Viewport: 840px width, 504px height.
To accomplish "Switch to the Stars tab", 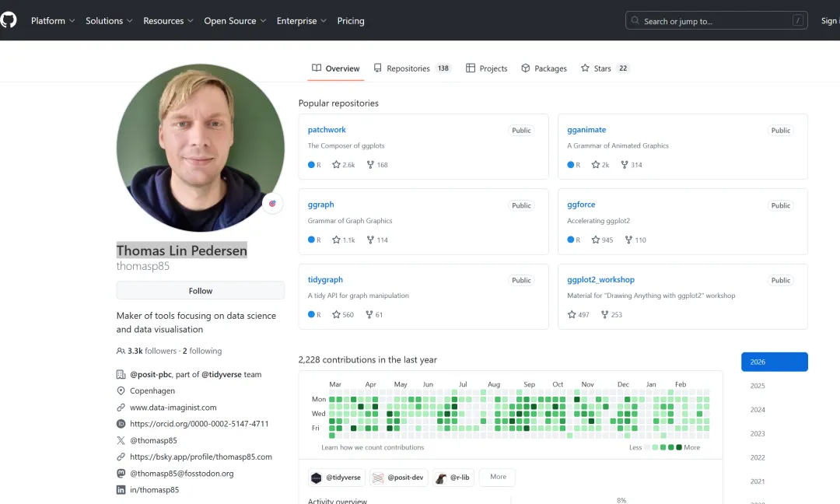I will [605, 68].
